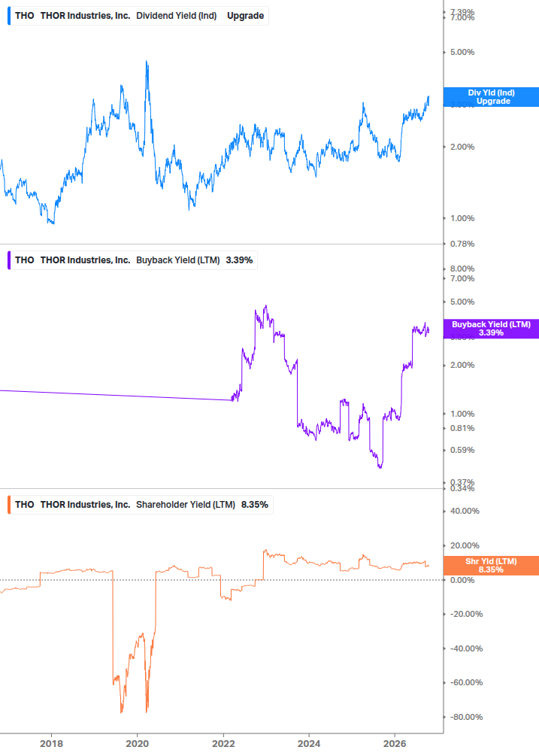
Task: Click the 2024 label on the time axis
Action: point(309,743)
